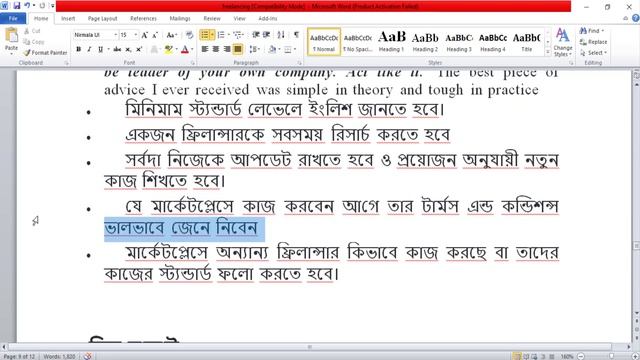Viewport: 640px width, 360px height.
Task: Click the Redo icon in quick access toolbar
Action: coord(42,6)
